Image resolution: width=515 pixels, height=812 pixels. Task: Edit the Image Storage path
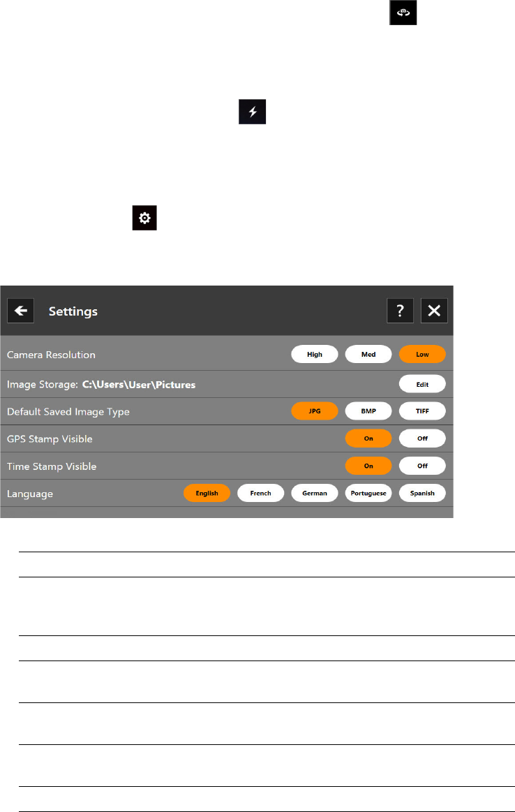point(422,384)
